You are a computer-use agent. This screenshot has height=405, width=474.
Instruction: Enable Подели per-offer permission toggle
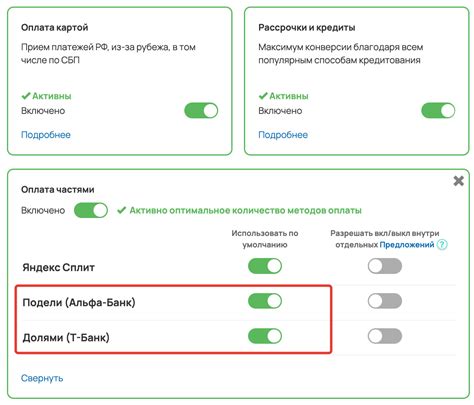[385, 301]
